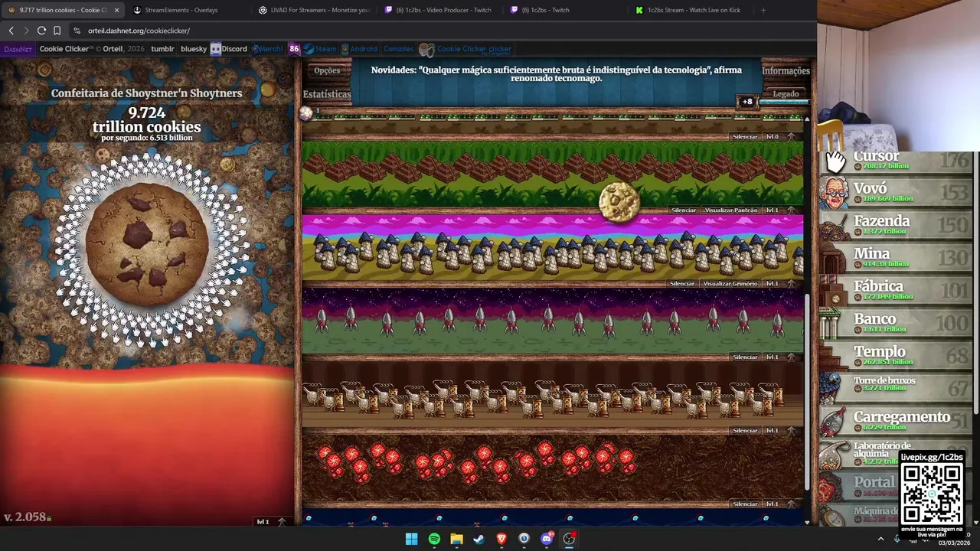The height and width of the screenshot is (551, 980).
Task: Open Steam from the taskbar
Action: [479, 539]
